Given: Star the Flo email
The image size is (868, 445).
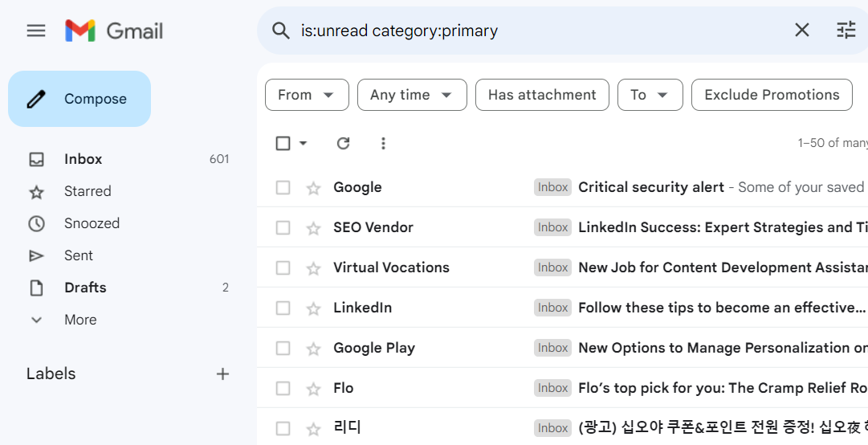Looking at the screenshot, I should pyautogui.click(x=313, y=389).
